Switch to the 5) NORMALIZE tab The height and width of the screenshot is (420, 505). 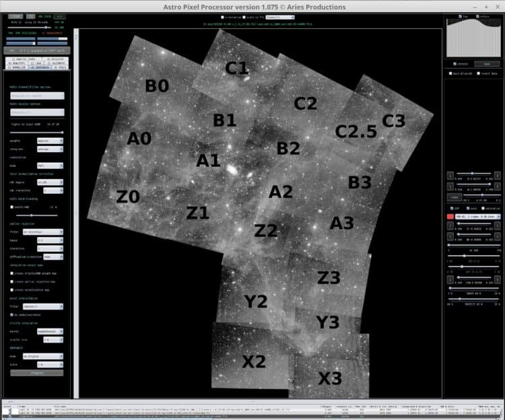click(16, 67)
